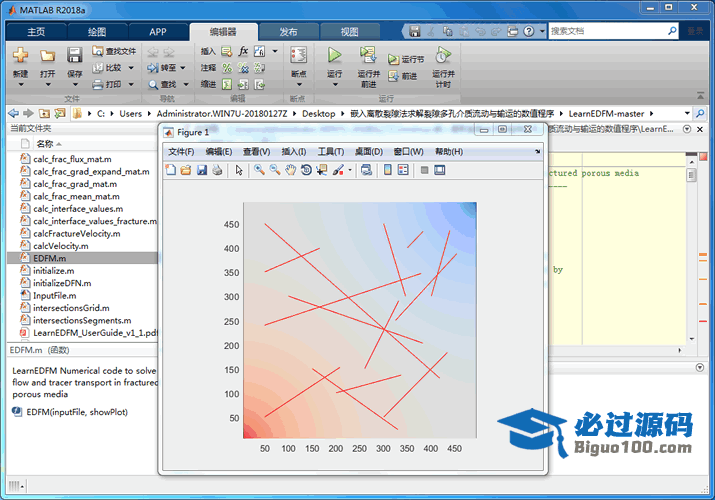
Task: Click the LearnEDFM-master path segment
Action: 606,113
